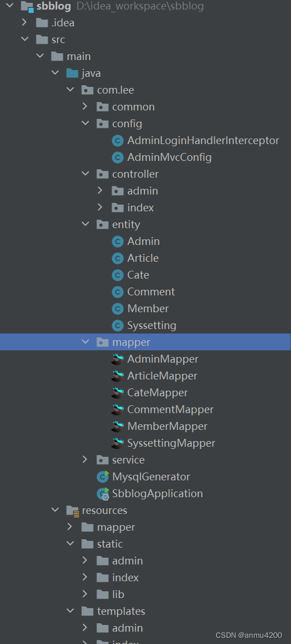Expand the admin folder under templates
Screen dimensions: 291x644
click(x=85, y=628)
